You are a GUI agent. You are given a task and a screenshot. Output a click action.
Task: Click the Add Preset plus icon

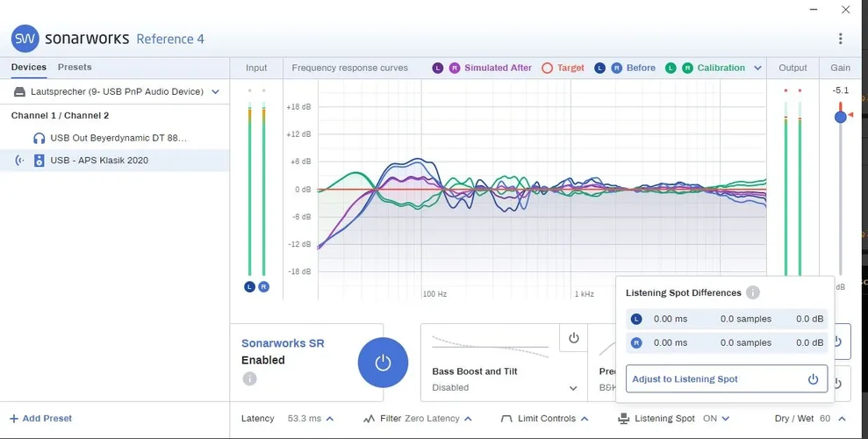[13, 419]
